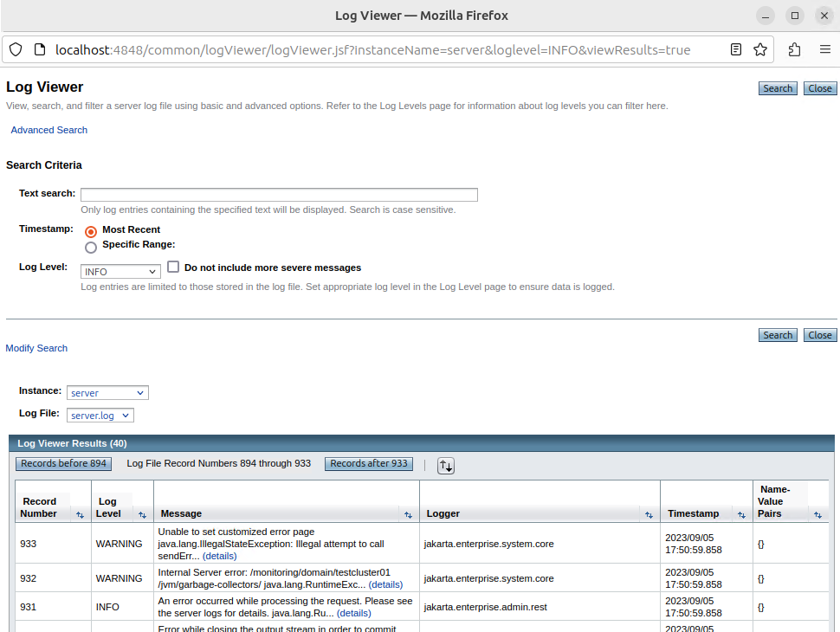Click the browser URL address bar
This screenshot has height=632, width=840.
[x=373, y=50]
